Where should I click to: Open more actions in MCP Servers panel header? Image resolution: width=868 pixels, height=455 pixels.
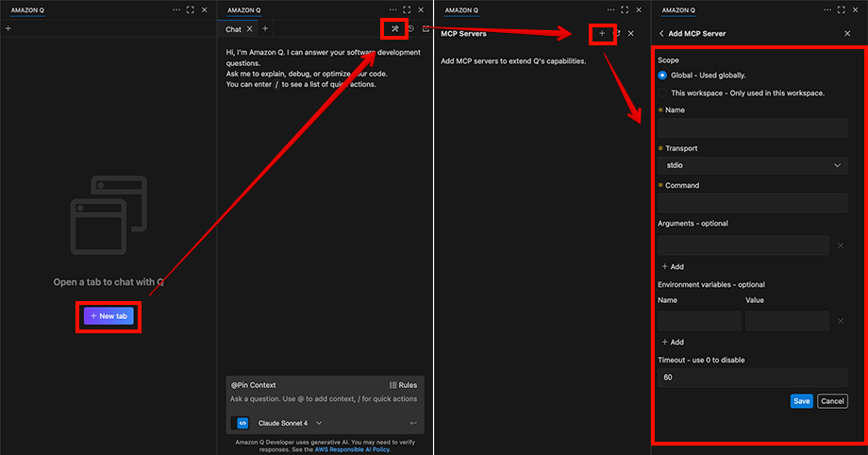[x=610, y=9]
